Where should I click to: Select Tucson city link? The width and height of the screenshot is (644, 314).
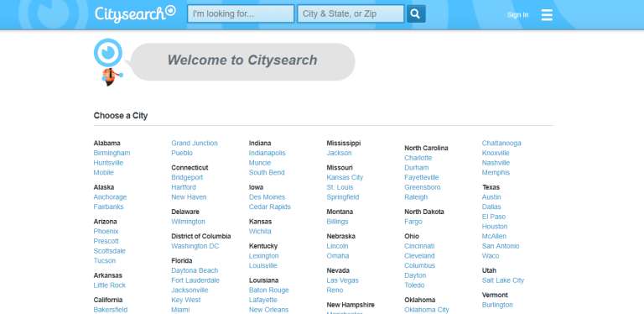tap(105, 260)
